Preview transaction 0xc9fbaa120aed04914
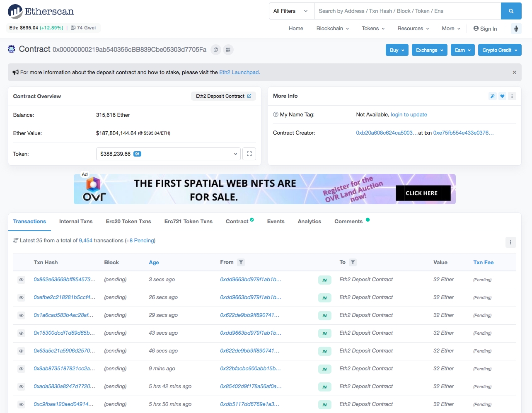Image resolution: width=532 pixels, height=413 pixels. tap(21, 405)
